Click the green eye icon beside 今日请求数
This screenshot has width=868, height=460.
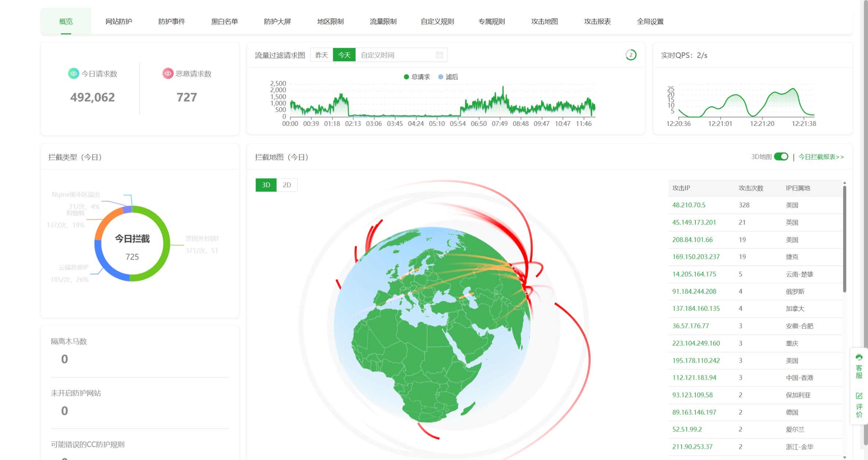click(x=73, y=73)
